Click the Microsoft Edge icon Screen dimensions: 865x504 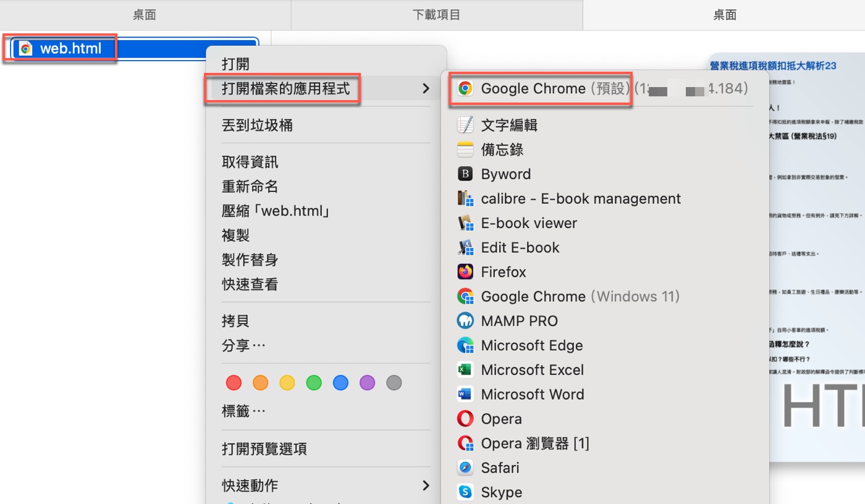pyautogui.click(x=465, y=345)
